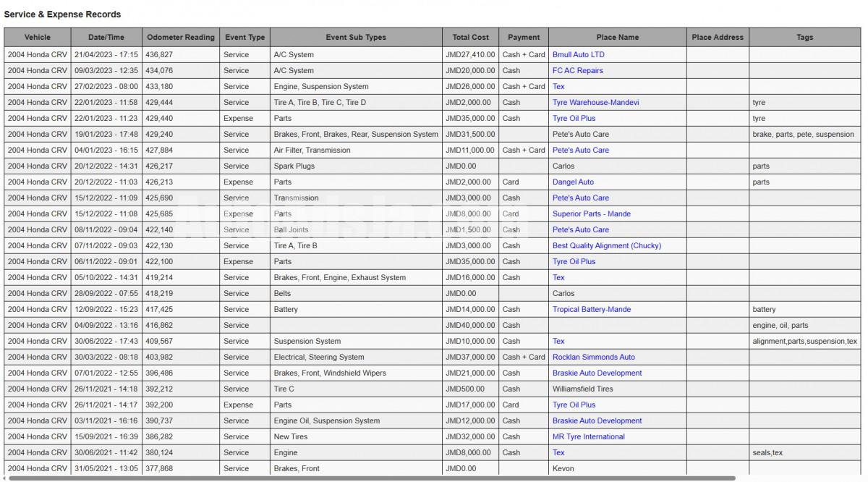Select the Service & Expense Records heading
Image resolution: width=868 pixels, height=482 pixels.
62,14
